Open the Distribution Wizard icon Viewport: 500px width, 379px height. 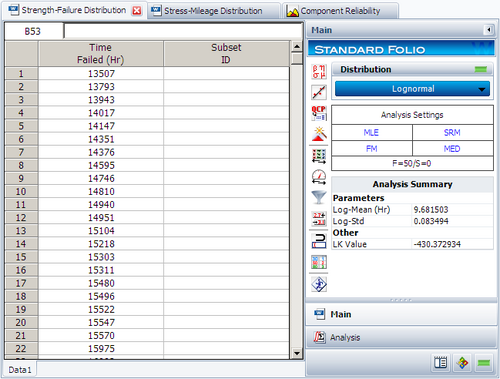pyautogui.click(x=319, y=134)
